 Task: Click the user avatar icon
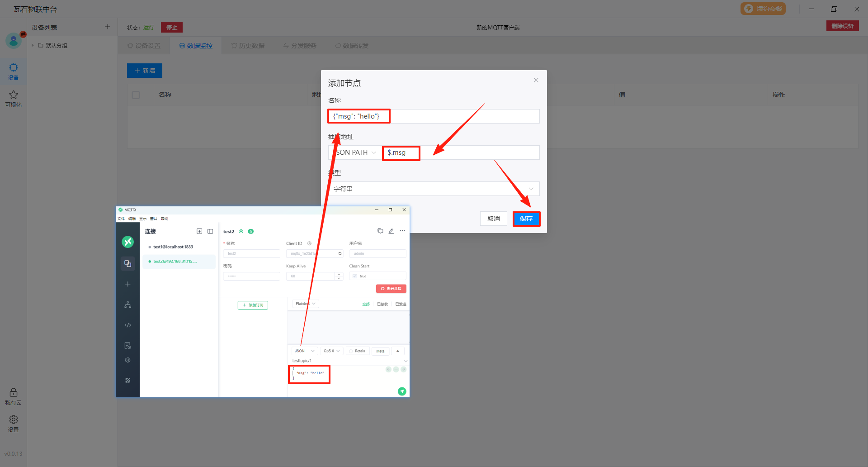click(14, 41)
